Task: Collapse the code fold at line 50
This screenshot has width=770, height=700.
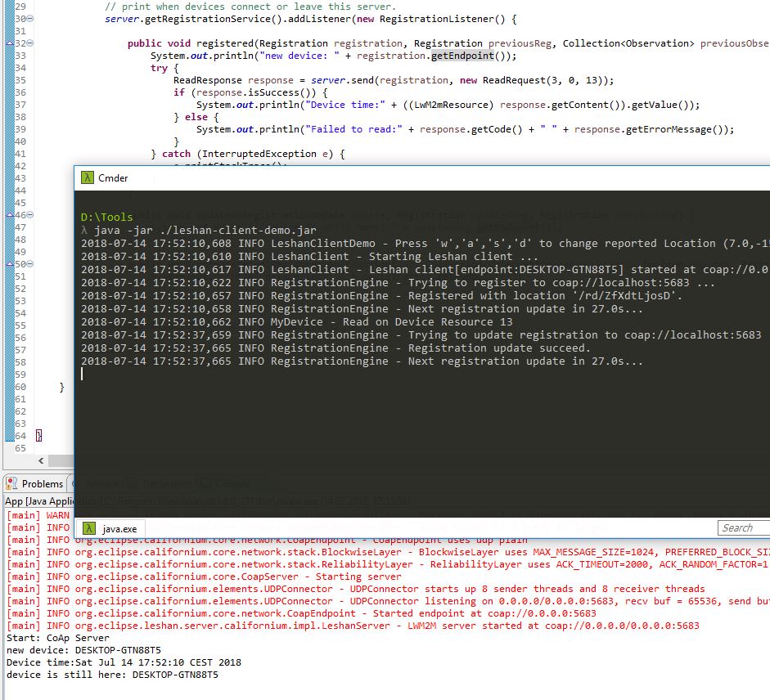Action: tap(30, 264)
